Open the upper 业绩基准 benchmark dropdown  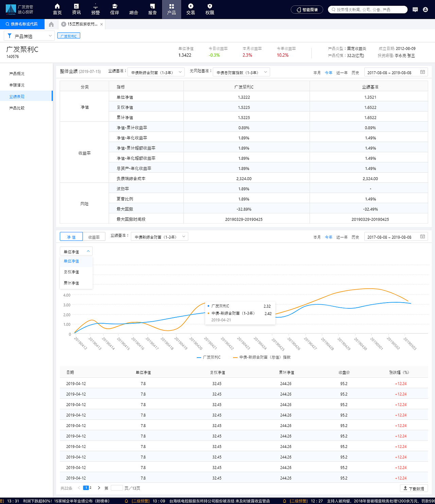156,72
